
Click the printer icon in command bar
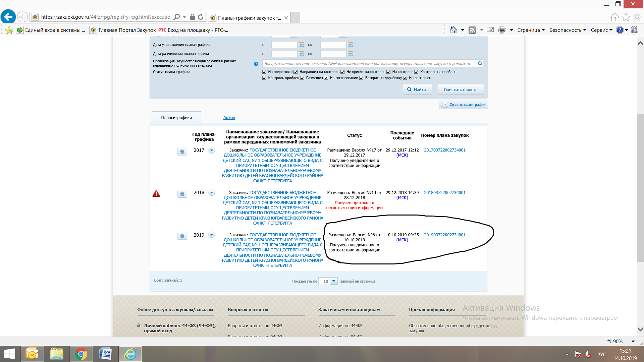pos(502,30)
